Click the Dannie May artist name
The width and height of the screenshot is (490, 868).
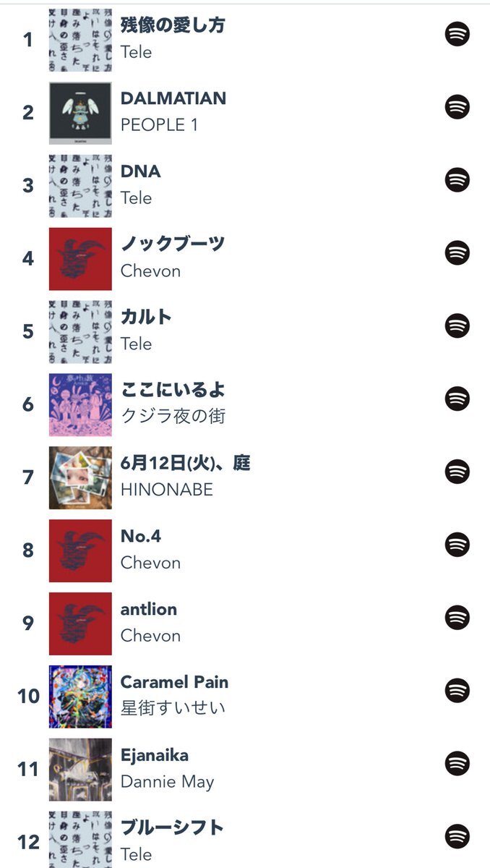click(167, 782)
